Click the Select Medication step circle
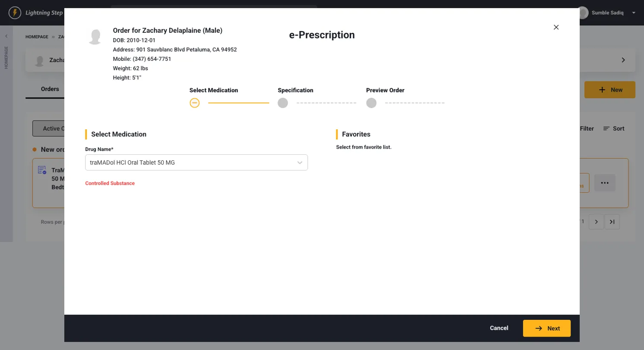The image size is (644, 350). [x=195, y=103]
